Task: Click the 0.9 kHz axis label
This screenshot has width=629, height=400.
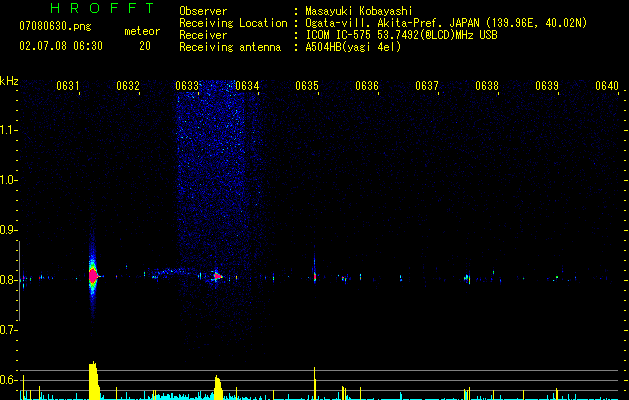Action: point(9,230)
